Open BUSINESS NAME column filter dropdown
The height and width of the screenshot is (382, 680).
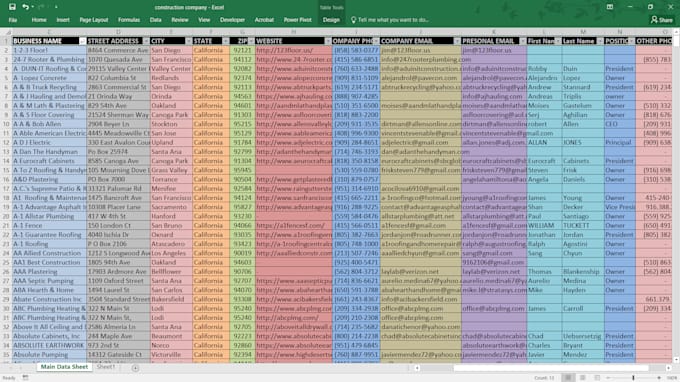[x=82, y=41]
